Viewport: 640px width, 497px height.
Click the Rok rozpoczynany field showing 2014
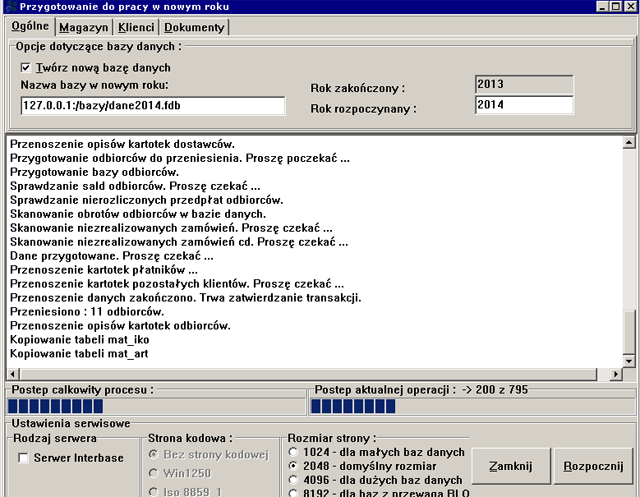click(522, 105)
